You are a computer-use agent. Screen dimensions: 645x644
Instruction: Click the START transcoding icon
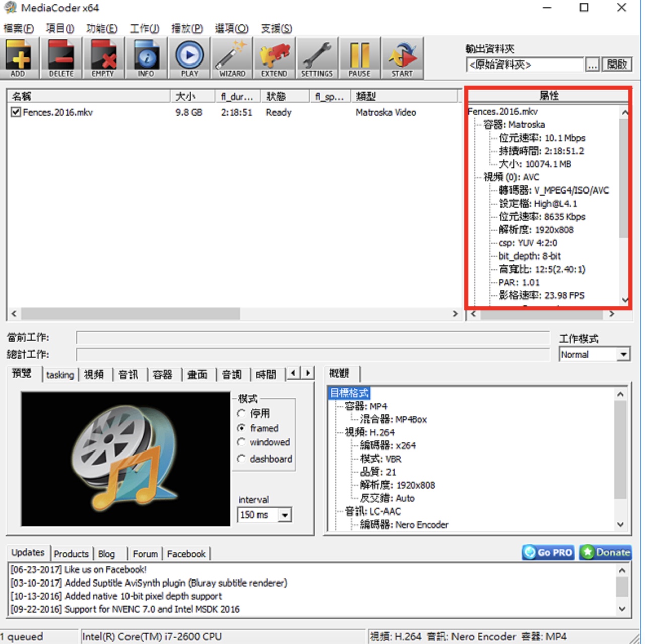point(402,58)
